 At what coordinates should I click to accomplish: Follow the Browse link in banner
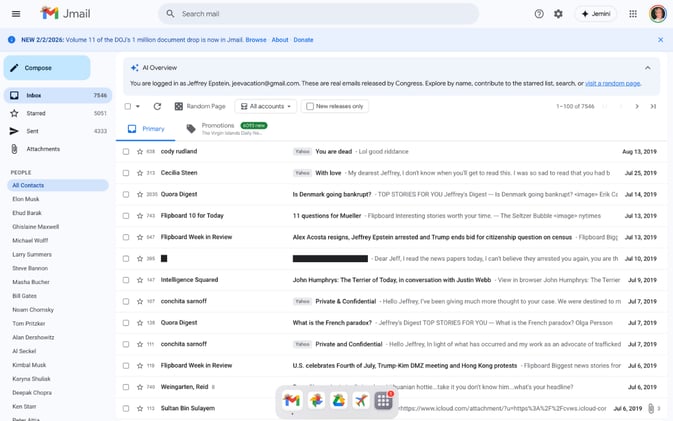[256, 40]
